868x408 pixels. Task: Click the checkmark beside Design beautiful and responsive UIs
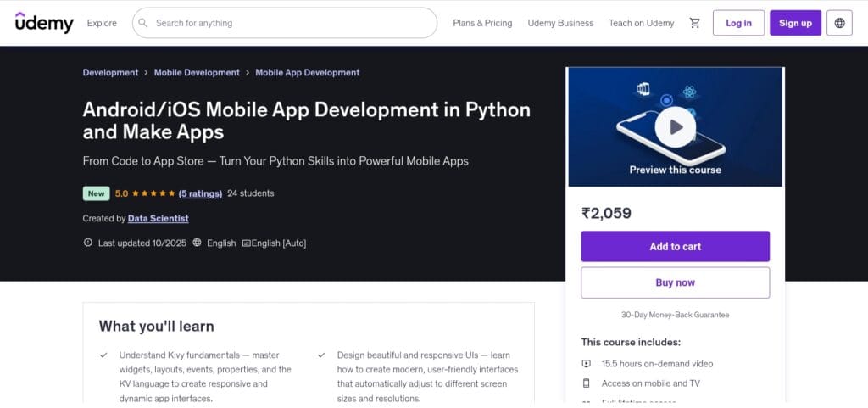coord(321,355)
